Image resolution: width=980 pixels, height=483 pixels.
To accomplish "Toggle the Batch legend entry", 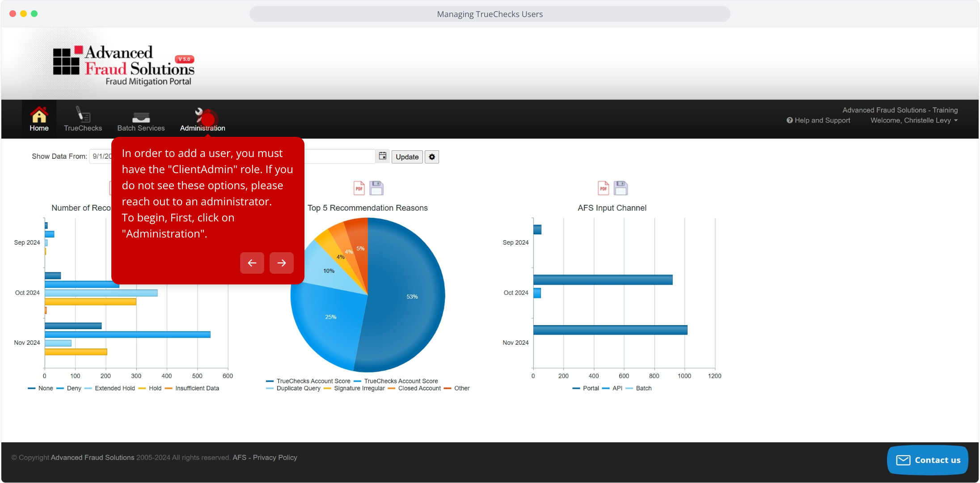I will click(639, 388).
